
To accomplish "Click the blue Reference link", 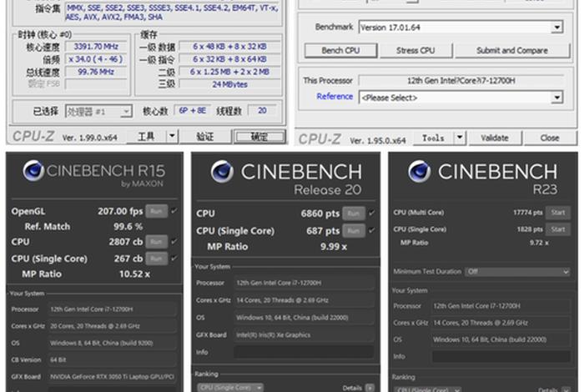I will click(335, 97).
